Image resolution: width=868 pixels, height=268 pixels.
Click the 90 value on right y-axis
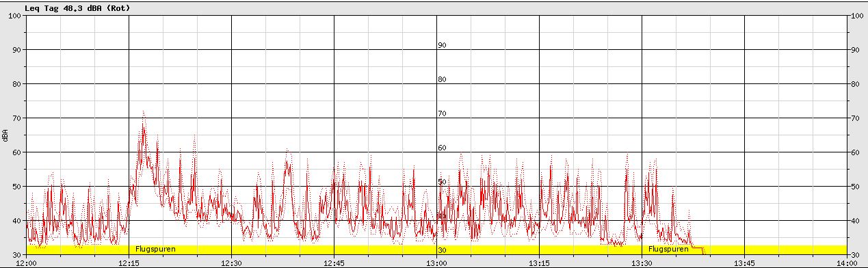(x=855, y=50)
